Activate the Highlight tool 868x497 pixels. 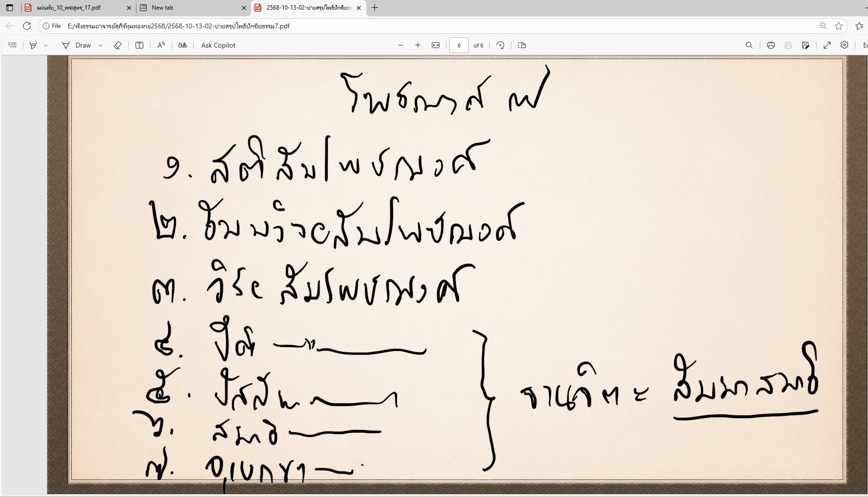coord(33,45)
